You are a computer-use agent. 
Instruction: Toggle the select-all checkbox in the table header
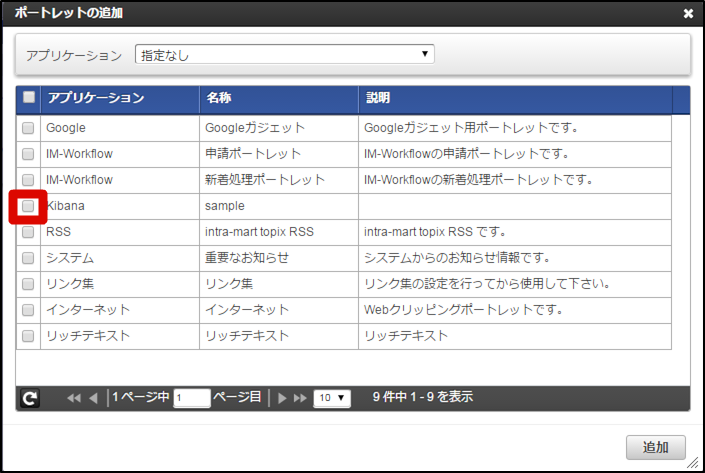click(x=29, y=97)
